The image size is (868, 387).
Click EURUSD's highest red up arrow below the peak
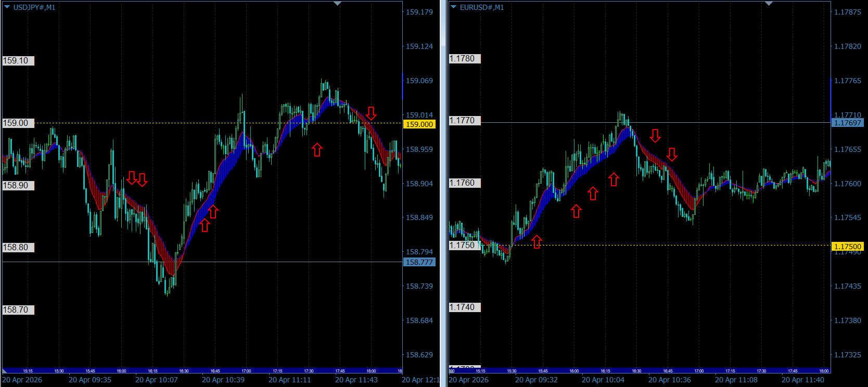coord(614,179)
